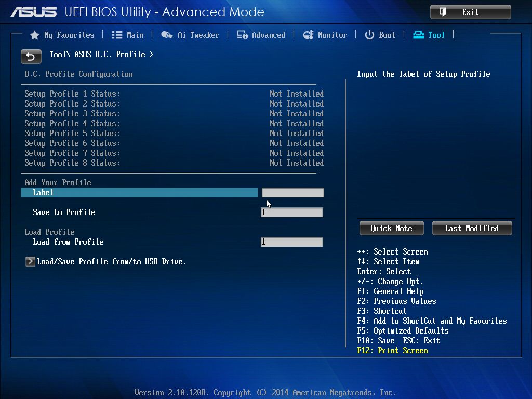
Task: Click the Tool printer-like icon
Action: pyautogui.click(x=418, y=35)
